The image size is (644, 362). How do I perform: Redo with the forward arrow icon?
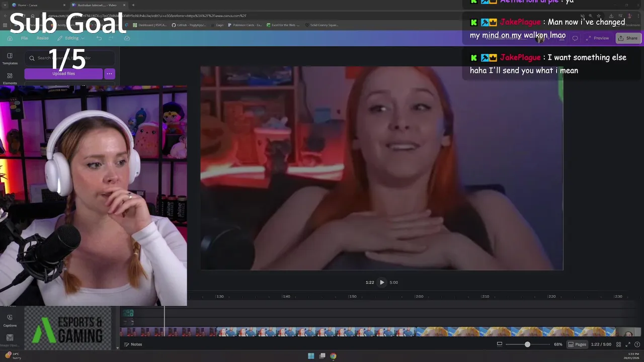point(112,38)
